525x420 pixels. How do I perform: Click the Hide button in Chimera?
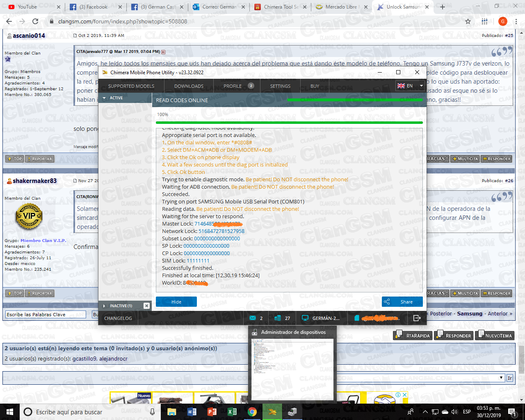[x=176, y=302]
